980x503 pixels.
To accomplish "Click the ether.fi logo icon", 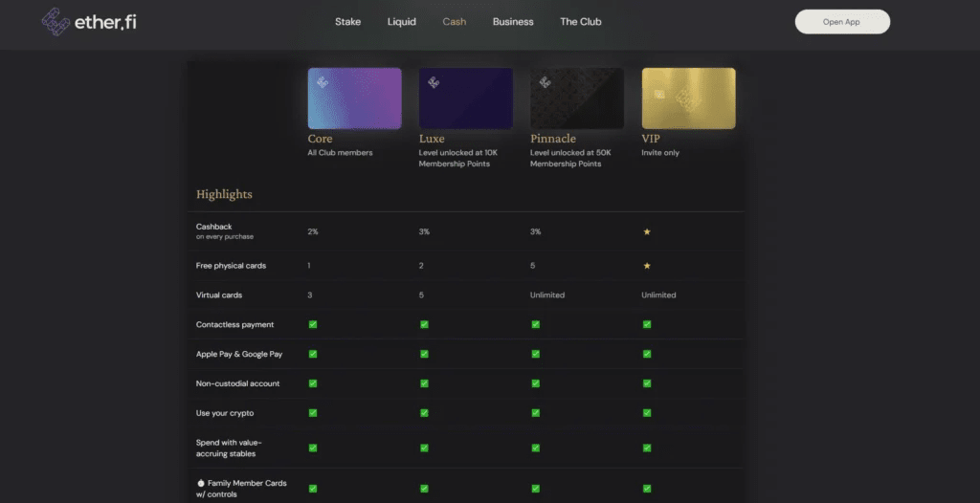I will (56, 21).
